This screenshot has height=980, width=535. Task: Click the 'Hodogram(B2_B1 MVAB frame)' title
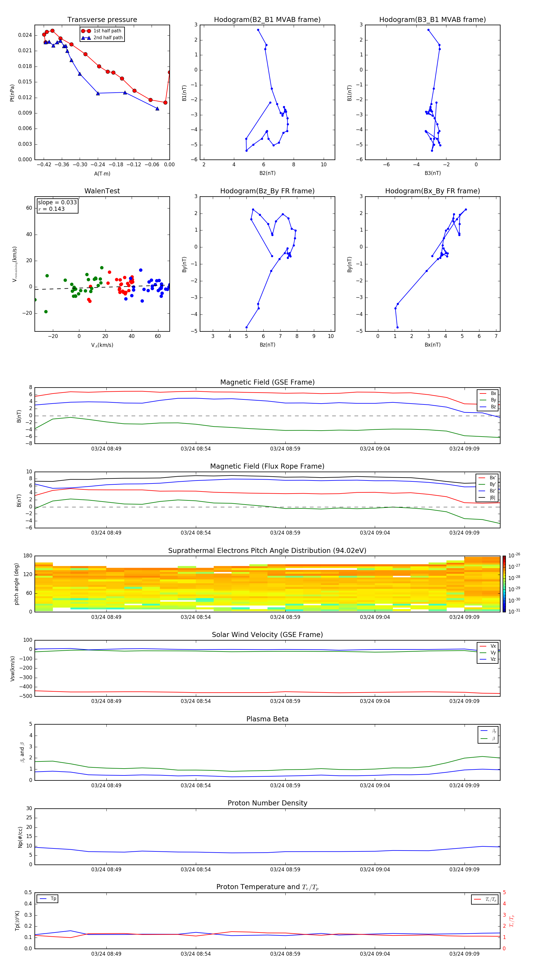tap(267, 19)
